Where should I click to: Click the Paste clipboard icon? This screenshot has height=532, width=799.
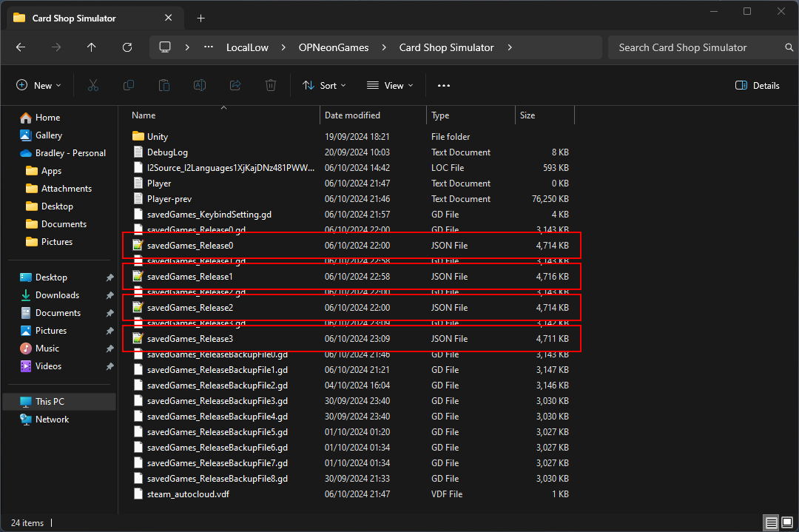(x=164, y=86)
